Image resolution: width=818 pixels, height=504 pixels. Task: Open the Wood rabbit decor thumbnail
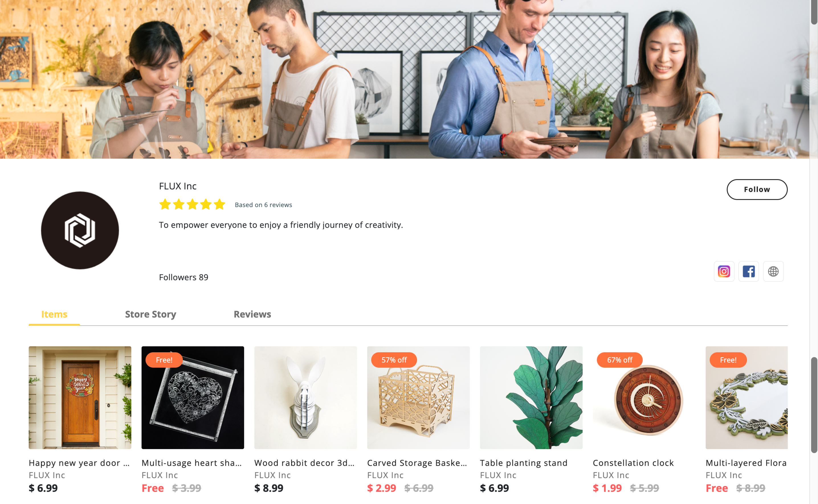[x=305, y=397]
